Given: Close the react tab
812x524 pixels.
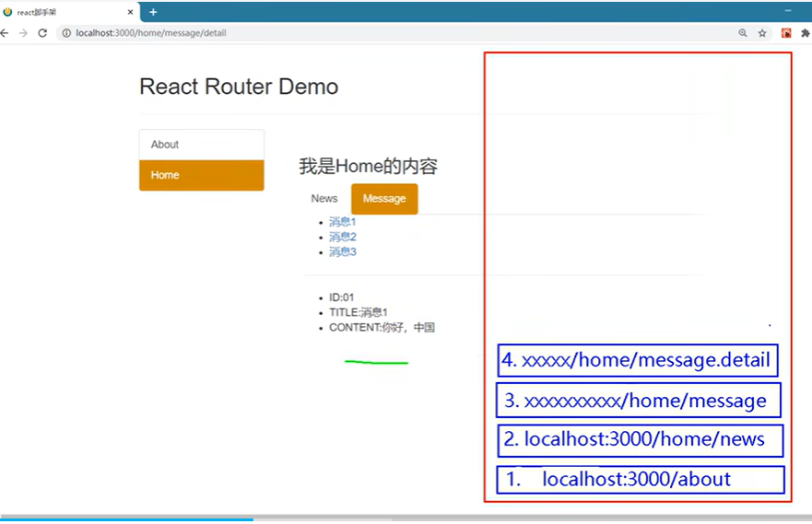Looking at the screenshot, I should [x=130, y=12].
